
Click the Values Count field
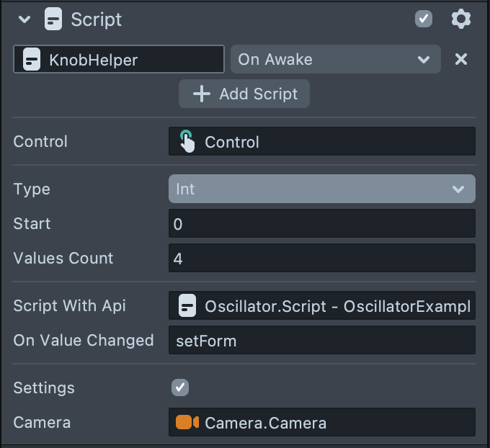tap(321, 259)
